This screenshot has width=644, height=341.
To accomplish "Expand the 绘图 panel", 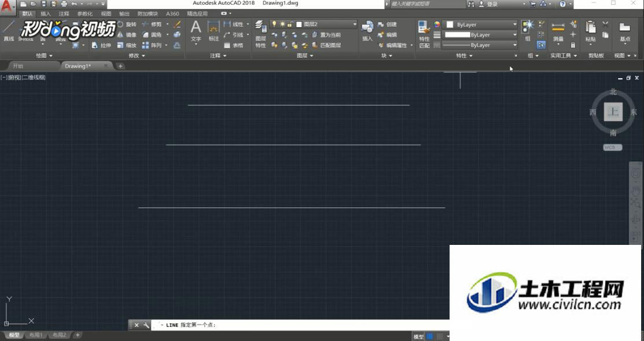I will (x=45, y=56).
